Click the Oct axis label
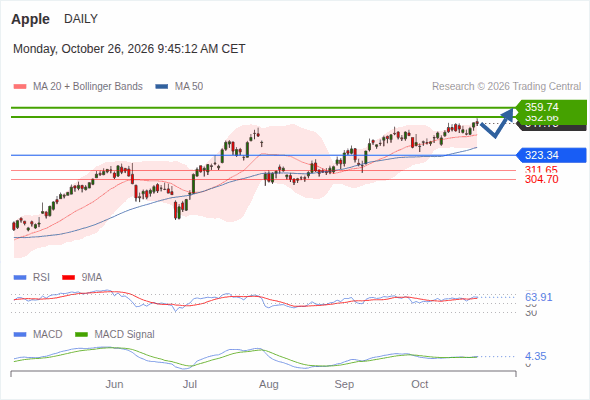590x400 pixels. tap(420, 384)
